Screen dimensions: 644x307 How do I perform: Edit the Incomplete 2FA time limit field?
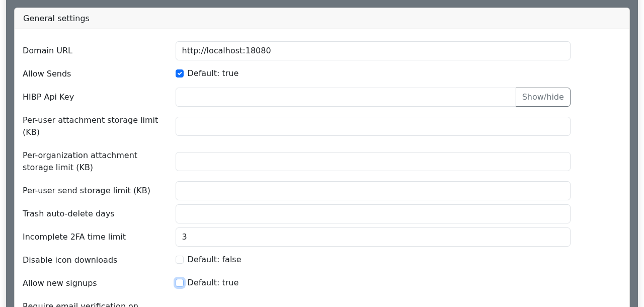[373, 237]
